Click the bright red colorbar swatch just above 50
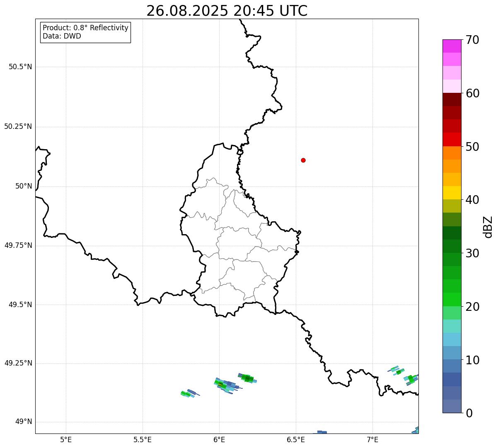This screenshot has width=498, height=448. 452,140
